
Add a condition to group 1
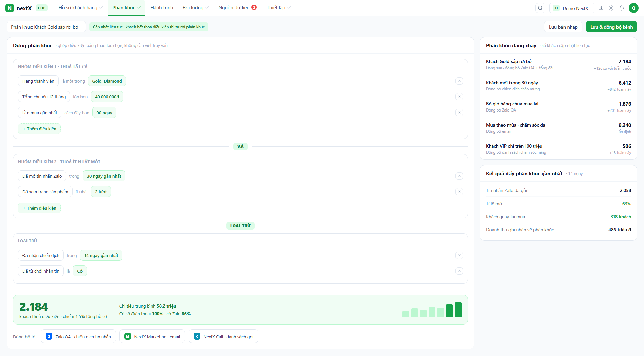[x=40, y=129]
